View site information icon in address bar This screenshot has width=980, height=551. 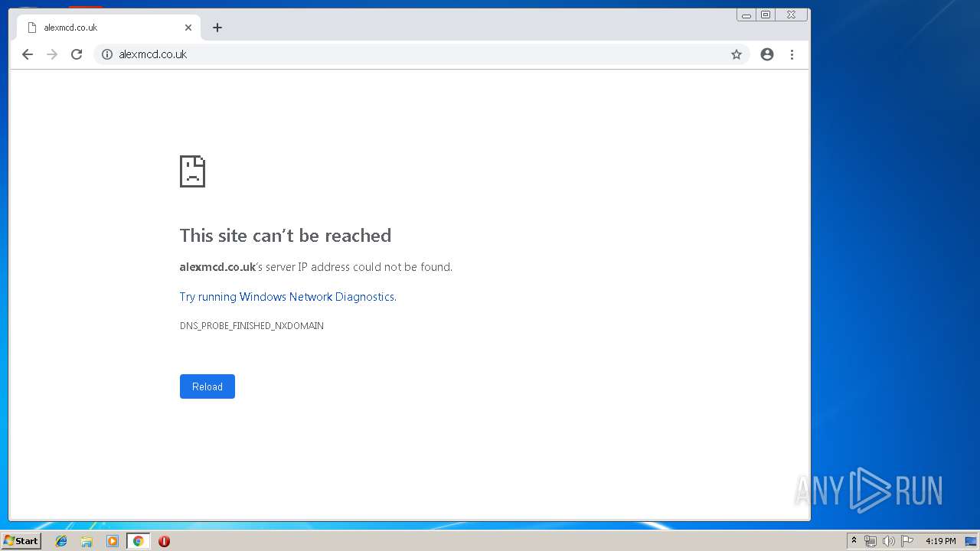click(x=107, y=54)
